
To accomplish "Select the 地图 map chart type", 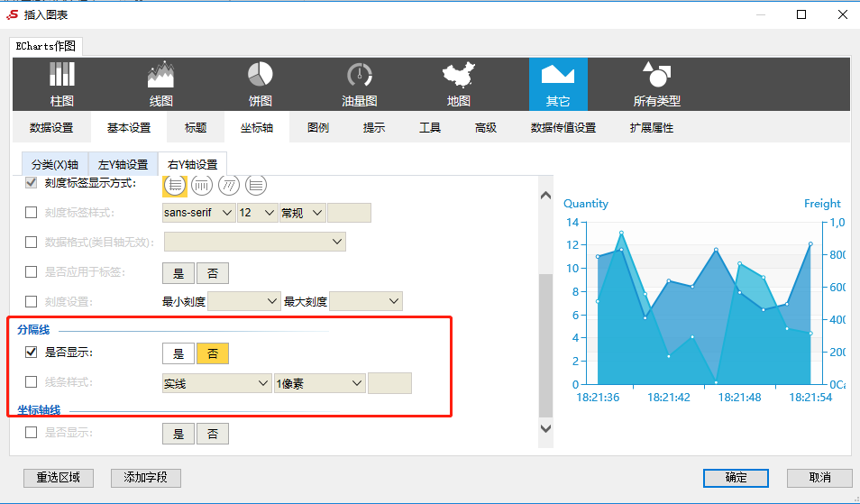I will pyautogui.click(x=459, y=85).
